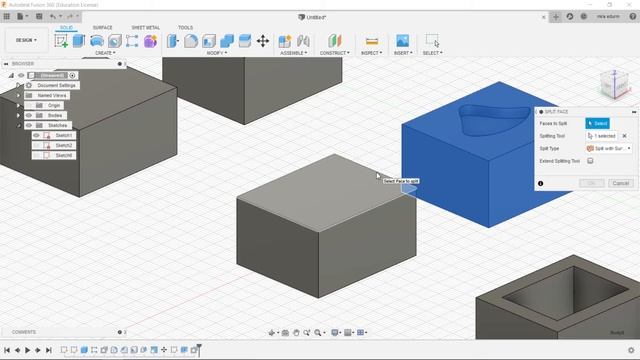Image resolution: width=640 pixels, height=360 pixels.
Task: Click the Measure tool icon
Action: [x=371, y=41]
